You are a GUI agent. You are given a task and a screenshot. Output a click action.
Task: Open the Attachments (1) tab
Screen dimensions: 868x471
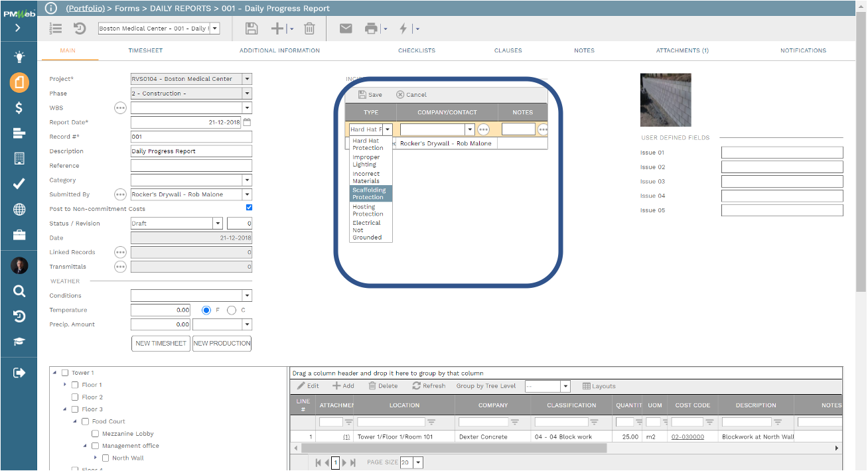682,50
